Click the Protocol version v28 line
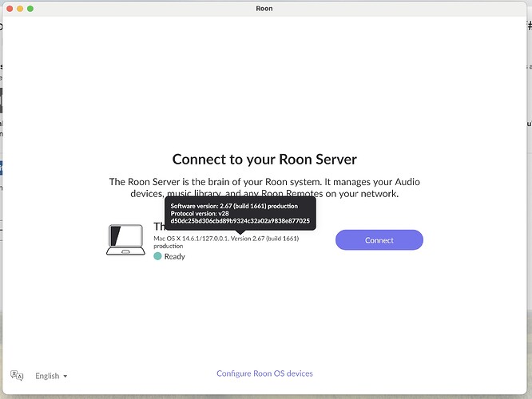Viewport: 532px width, 399px height. point(200,214)
